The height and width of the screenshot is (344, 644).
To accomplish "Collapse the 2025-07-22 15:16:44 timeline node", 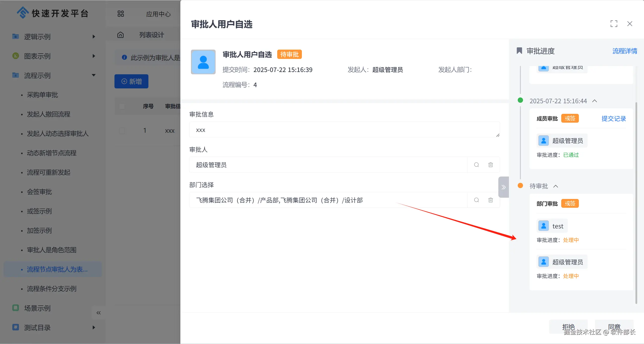I will 595,101.
